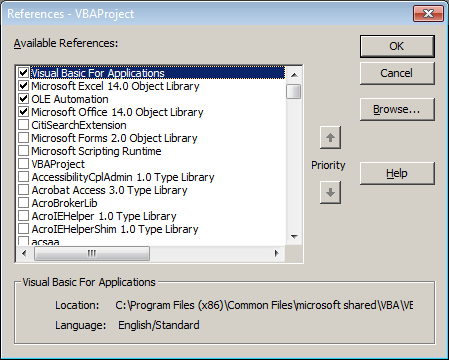Click the horizontal scroll left arrow
Image resolution: width=449 pixels, height=360 pixels.
click(24, 253)
